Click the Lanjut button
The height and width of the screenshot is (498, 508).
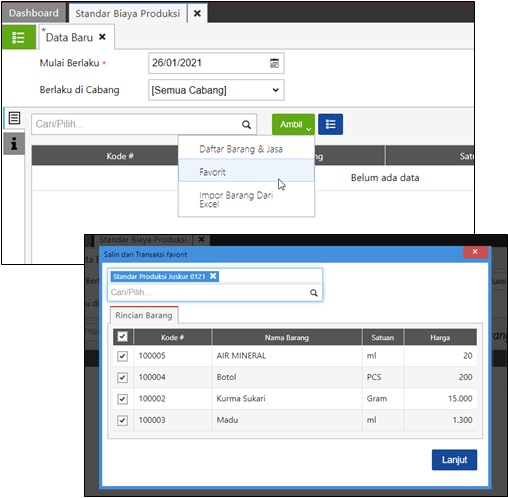(x=454, y=460)
